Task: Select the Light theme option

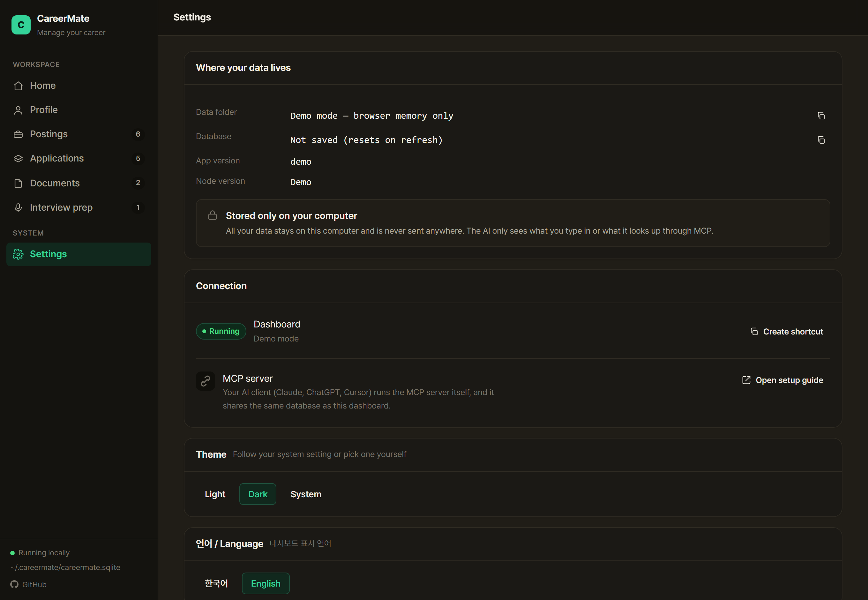Action: (x=215, y=494)
